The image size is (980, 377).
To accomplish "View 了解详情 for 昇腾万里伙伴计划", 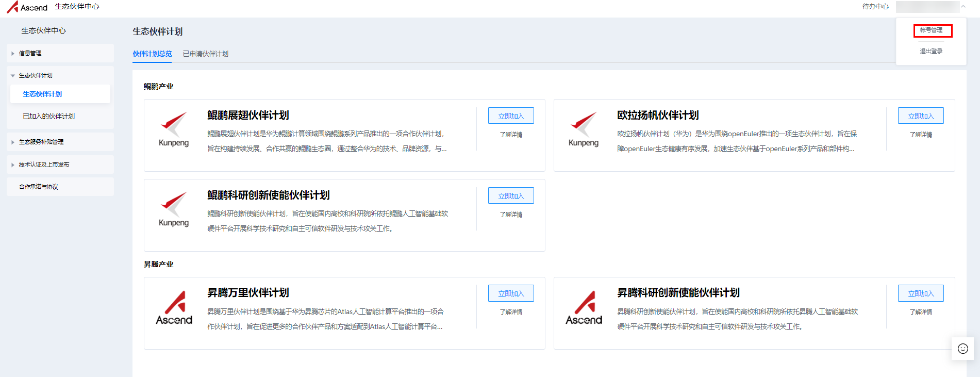I will [x=511, y=312].
